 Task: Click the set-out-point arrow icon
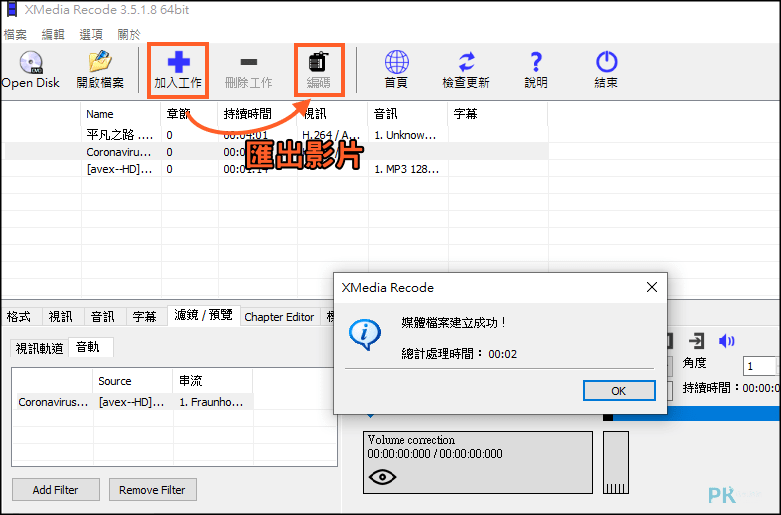pyautogui.click(x=697, y=341)
